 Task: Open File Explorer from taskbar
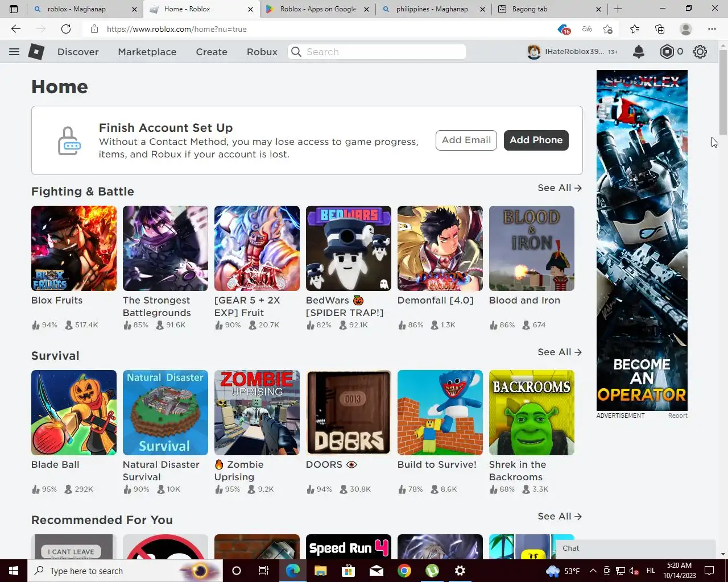(x=320, y=571)
